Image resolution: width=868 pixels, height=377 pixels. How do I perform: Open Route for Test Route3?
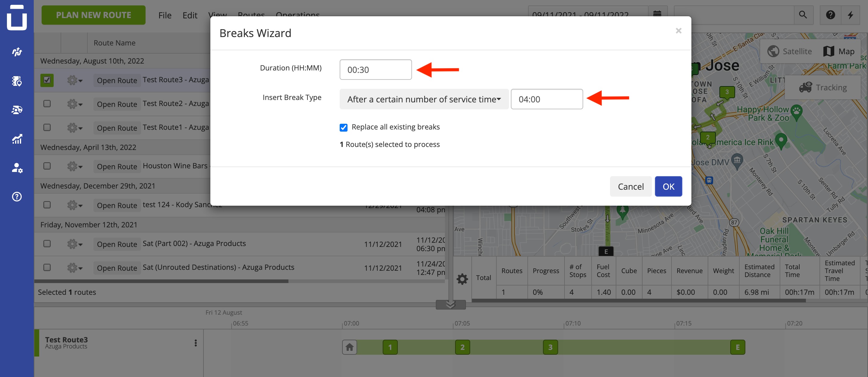pos(117,80)
